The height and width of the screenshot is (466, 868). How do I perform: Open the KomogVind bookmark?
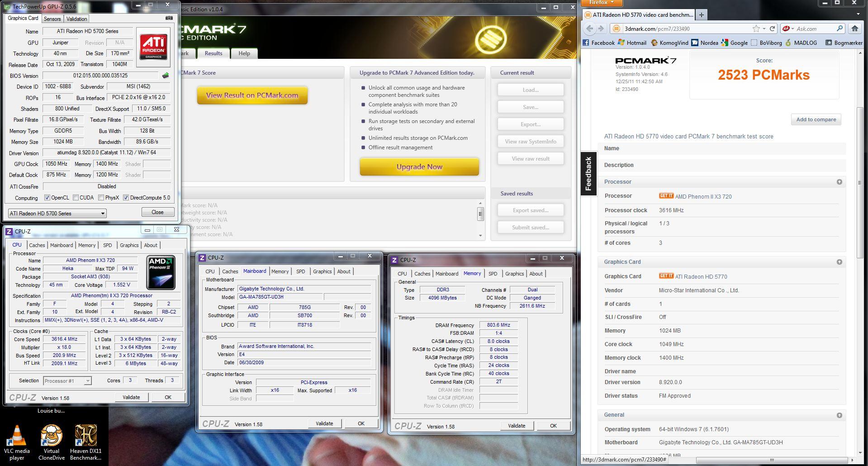tap(669, 43)
